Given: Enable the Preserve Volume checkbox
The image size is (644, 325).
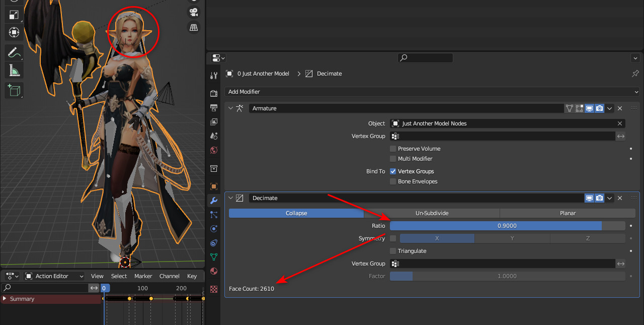Looking at the screenshot, I should click(393, 149).
